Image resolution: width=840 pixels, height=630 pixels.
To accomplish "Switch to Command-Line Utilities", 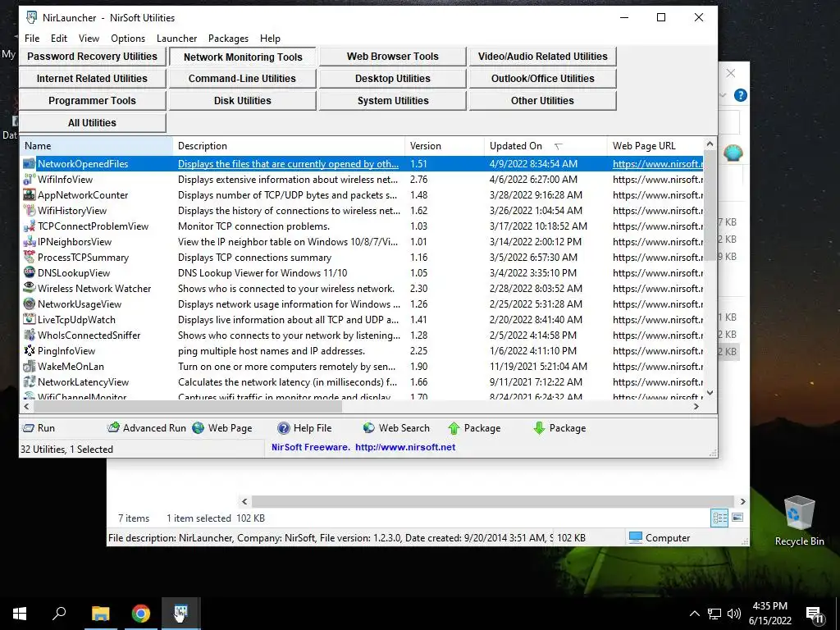I will 242,78.
